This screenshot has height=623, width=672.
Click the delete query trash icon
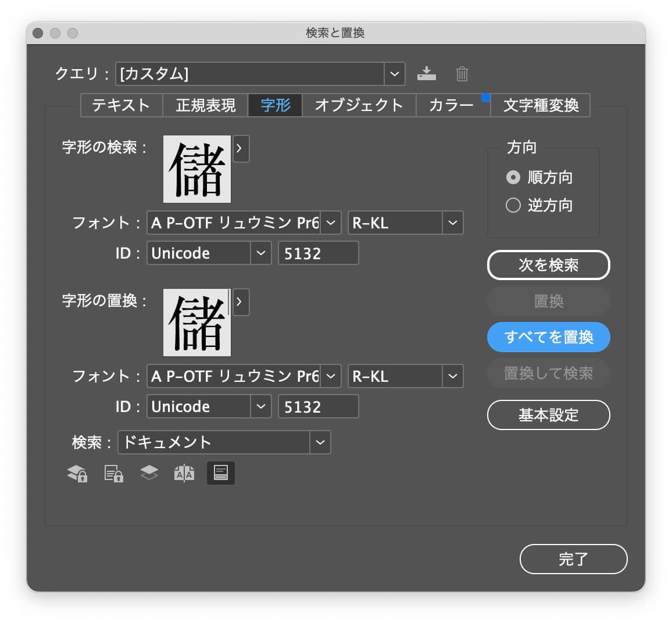click(462, 74)
